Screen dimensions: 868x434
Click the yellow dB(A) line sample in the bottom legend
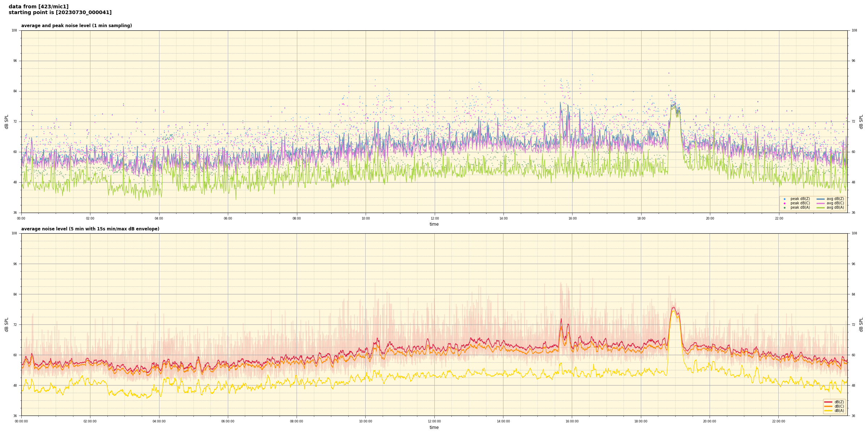(828, 410)
